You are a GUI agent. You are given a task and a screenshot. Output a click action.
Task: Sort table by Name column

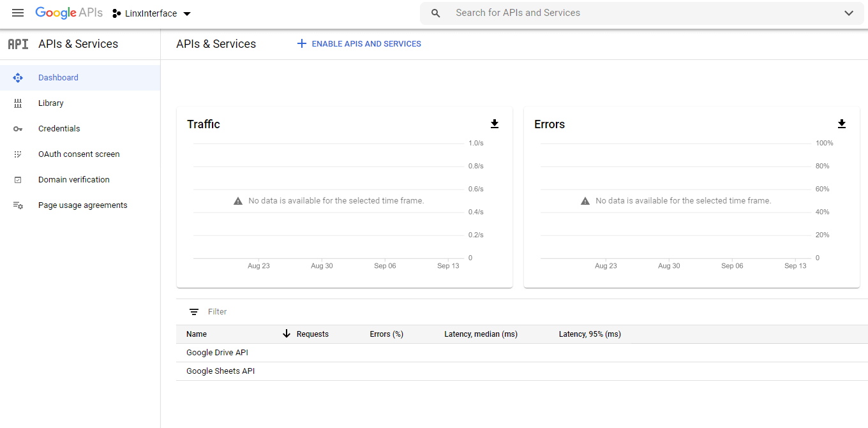197,334
